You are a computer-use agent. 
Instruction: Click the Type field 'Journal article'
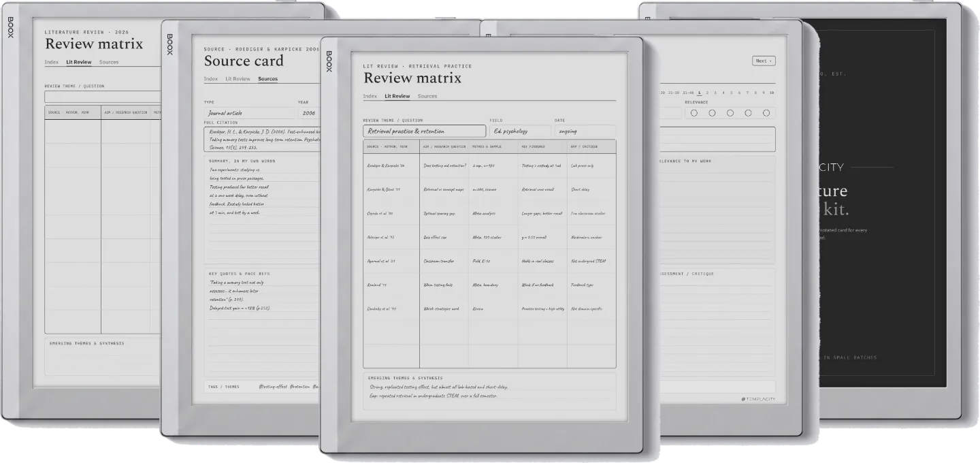(x=249, y=113)
